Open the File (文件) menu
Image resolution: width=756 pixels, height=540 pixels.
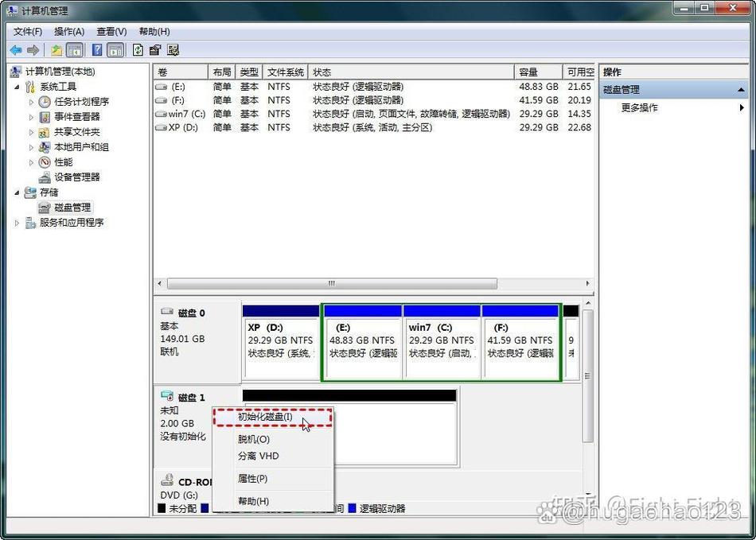coord(28,31)
